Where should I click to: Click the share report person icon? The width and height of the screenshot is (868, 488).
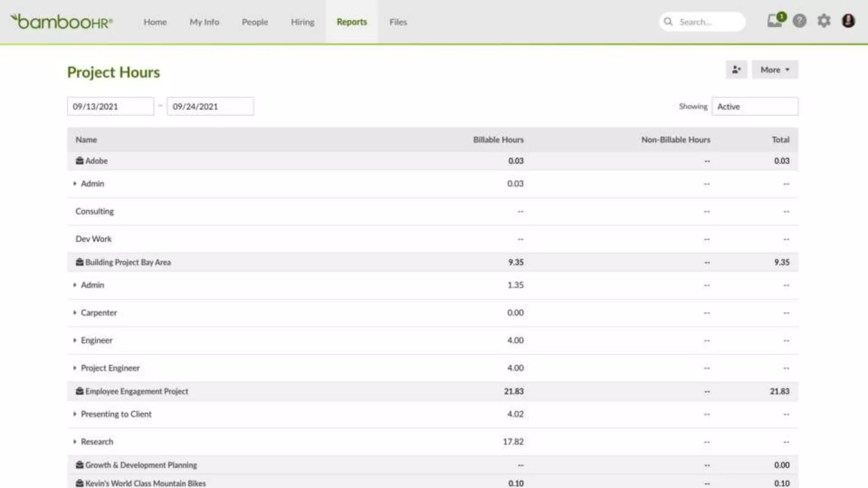[736, 69]
